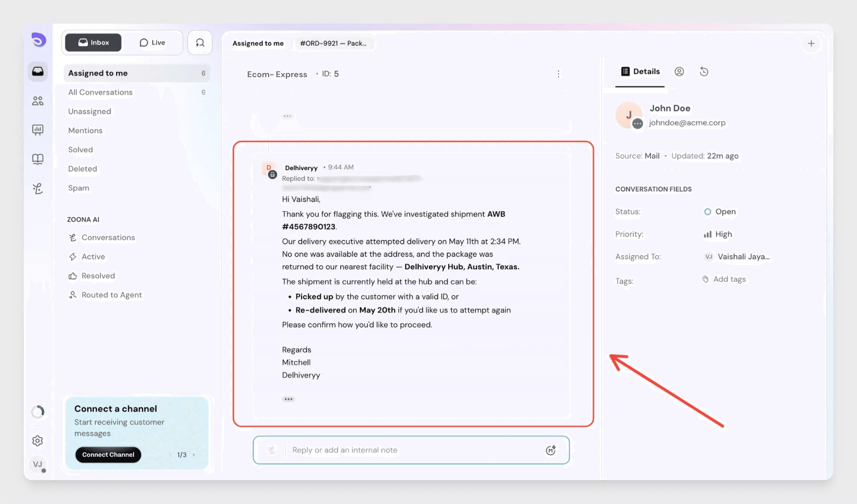Screen dimensions: 857x504
Task: Change the Status Open dropdown
Action: click(x=720, y=212)
